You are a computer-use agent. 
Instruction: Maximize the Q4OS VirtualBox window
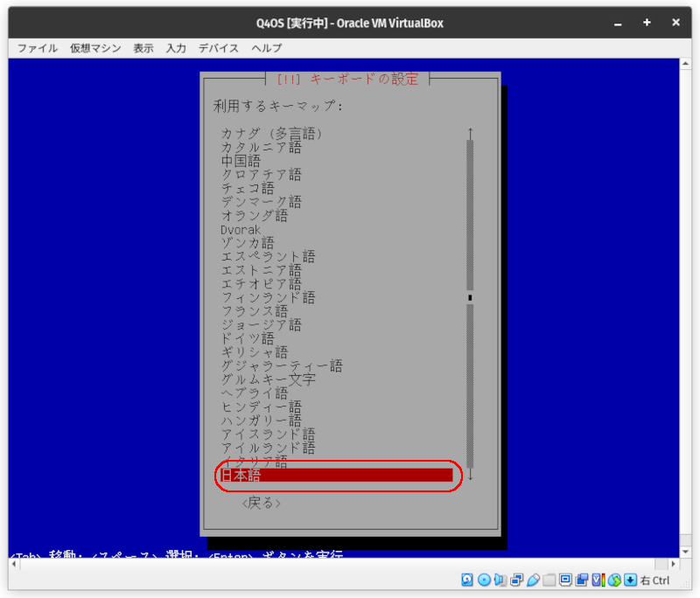click(647, 23)
